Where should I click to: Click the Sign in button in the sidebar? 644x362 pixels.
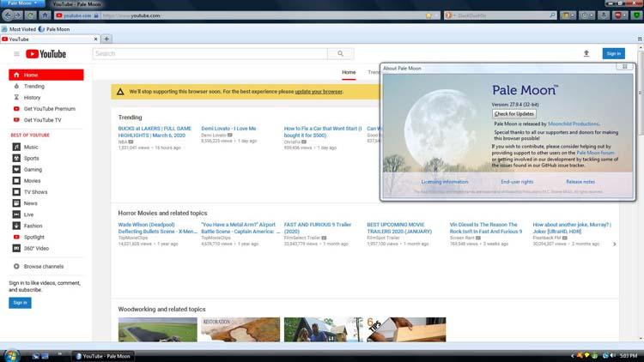(x=20, y=303)
